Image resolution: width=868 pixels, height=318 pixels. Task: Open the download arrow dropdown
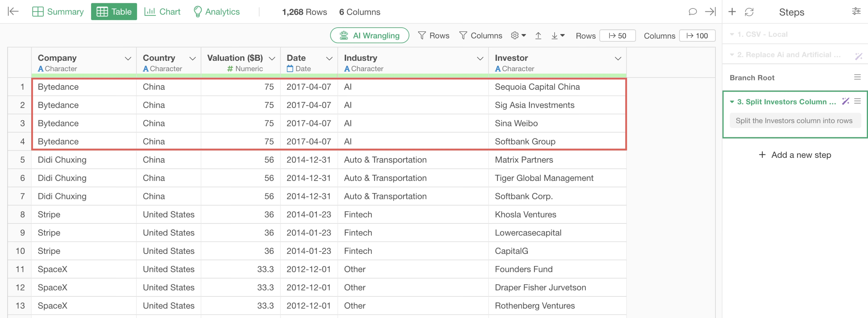point(558,35)
